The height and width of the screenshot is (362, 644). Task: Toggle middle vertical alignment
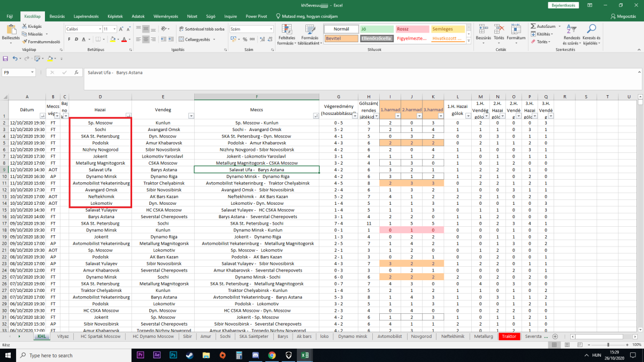tap(145, 29)
